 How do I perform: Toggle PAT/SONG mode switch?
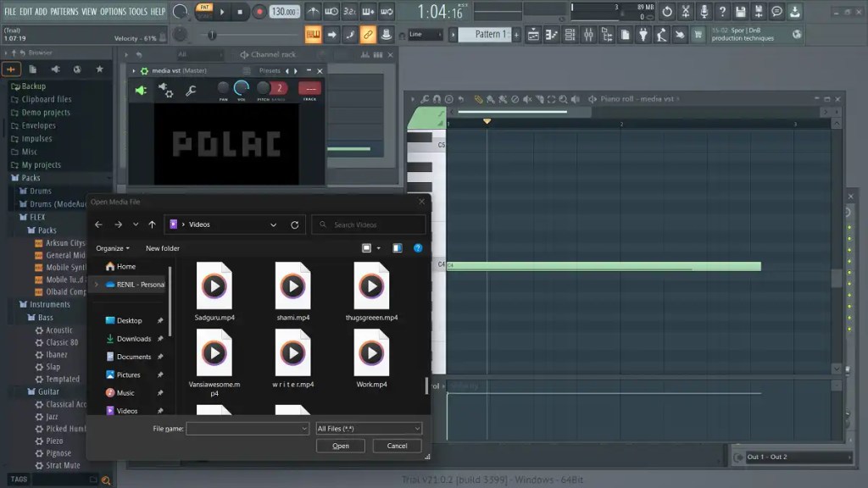point(204,11)
